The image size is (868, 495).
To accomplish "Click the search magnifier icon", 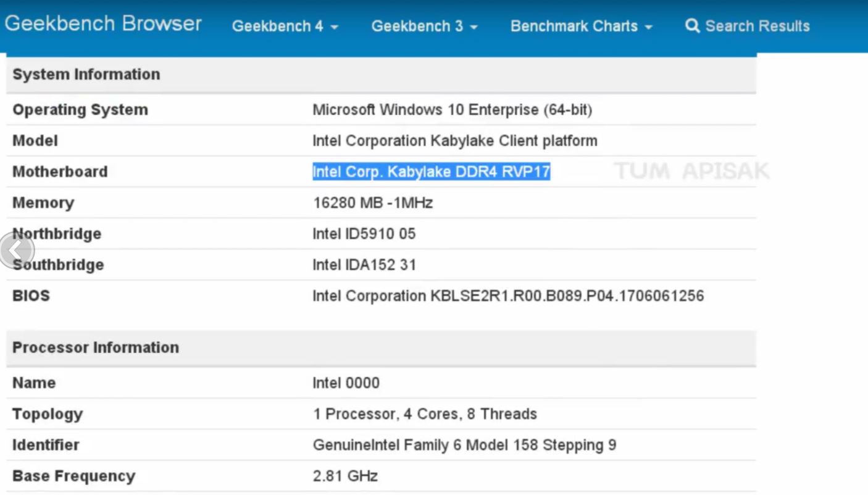I will click(x=693, y=26).
